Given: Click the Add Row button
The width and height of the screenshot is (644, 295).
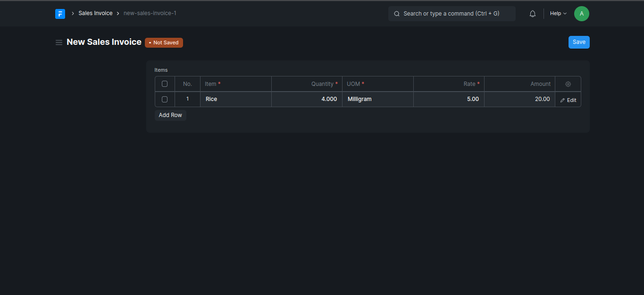Looking at the screenshot, I should 170,115.
